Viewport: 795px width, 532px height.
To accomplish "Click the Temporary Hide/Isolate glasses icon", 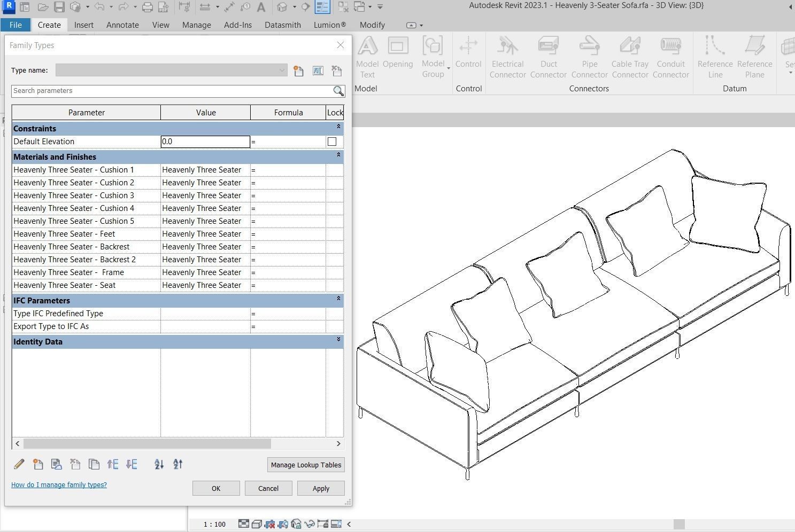I will [310, 524].
